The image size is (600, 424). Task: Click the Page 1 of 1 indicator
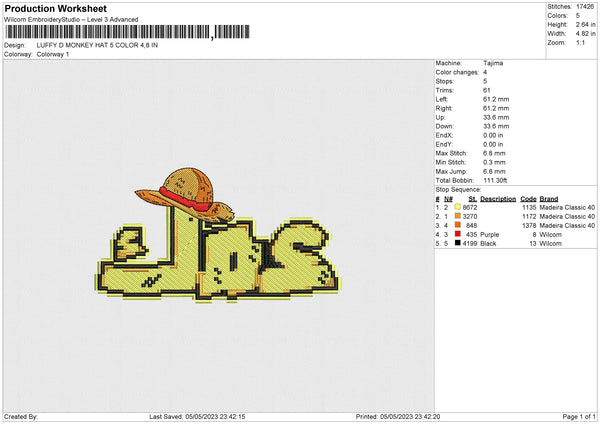[x=579, y=417]
